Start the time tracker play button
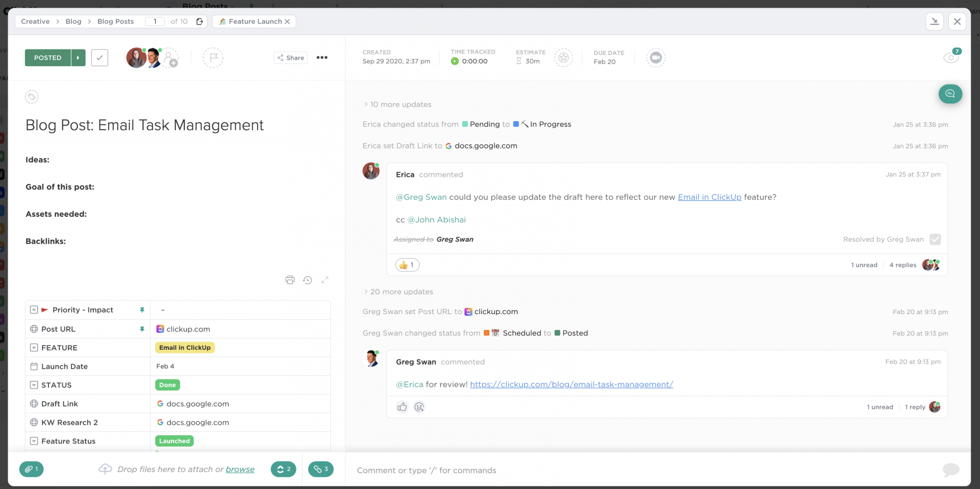 [x=455, y=61]
